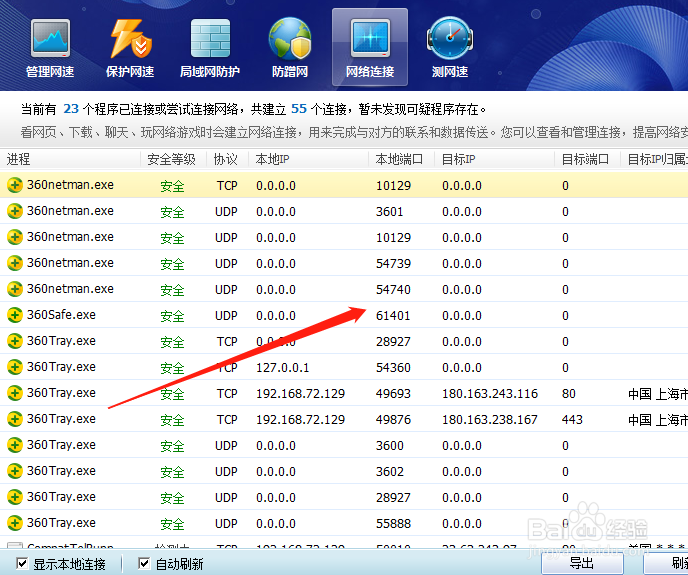Screen dimensions: 688x575
Task: Expand 360netman.exe row with port 54740
Action: coord(14,289)
